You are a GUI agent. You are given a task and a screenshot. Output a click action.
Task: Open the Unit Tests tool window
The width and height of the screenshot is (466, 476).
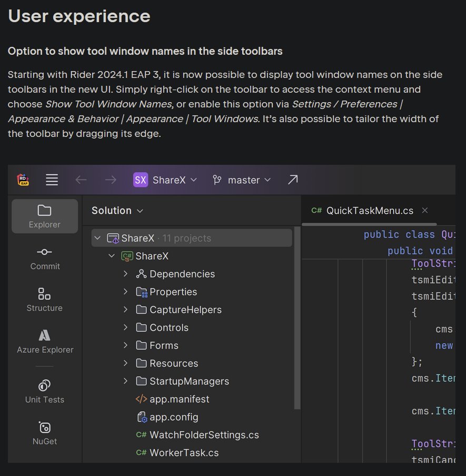click(45, 392)
